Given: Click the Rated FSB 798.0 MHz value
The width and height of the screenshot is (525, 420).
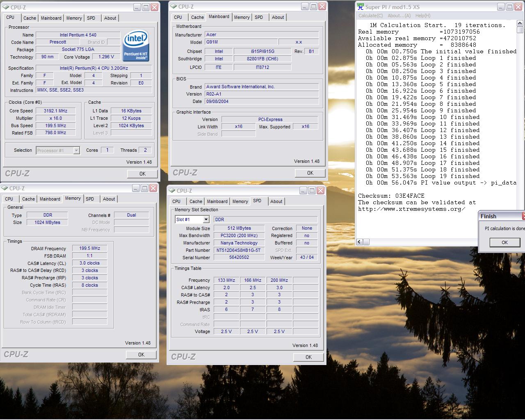Looking at the screenshot, I should pos(55,132).
